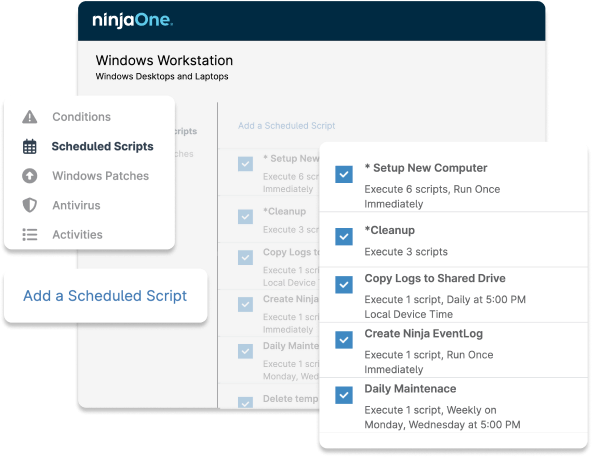Click the Conditions warning triangle icon

tap(29, 117)
